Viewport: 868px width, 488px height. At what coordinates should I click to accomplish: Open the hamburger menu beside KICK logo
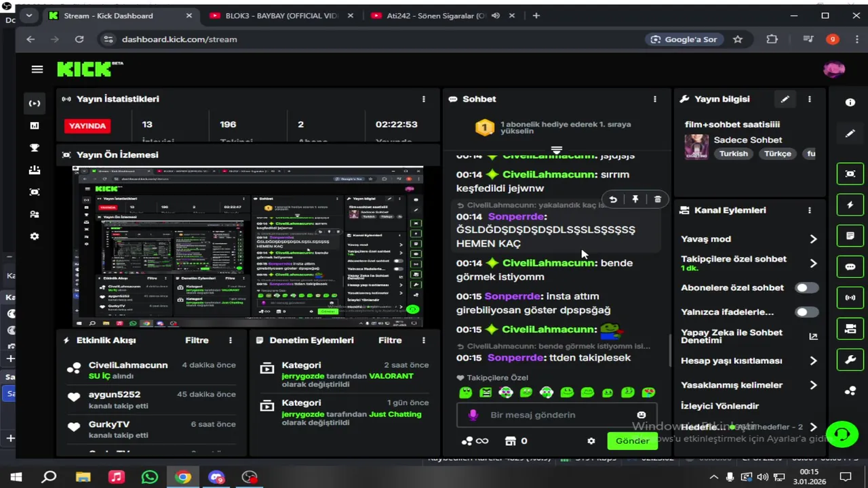pyautogui.click(x=37, y=69)
